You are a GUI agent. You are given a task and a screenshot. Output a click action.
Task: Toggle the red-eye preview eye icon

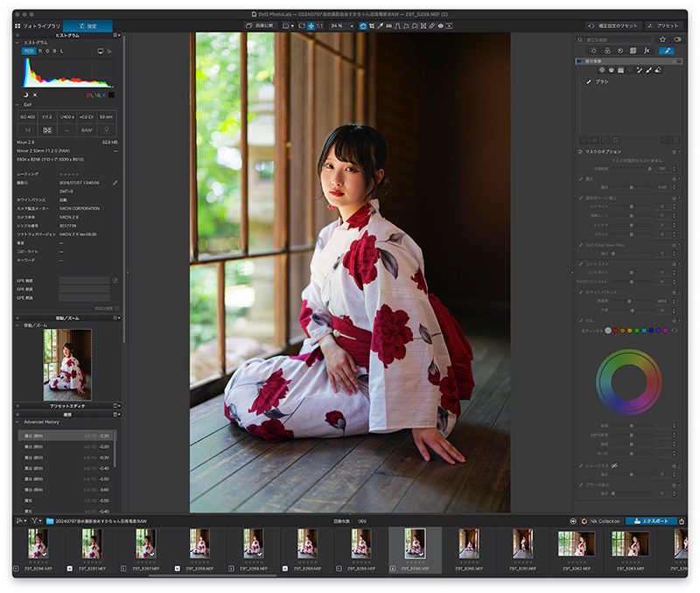coord(441,26)
